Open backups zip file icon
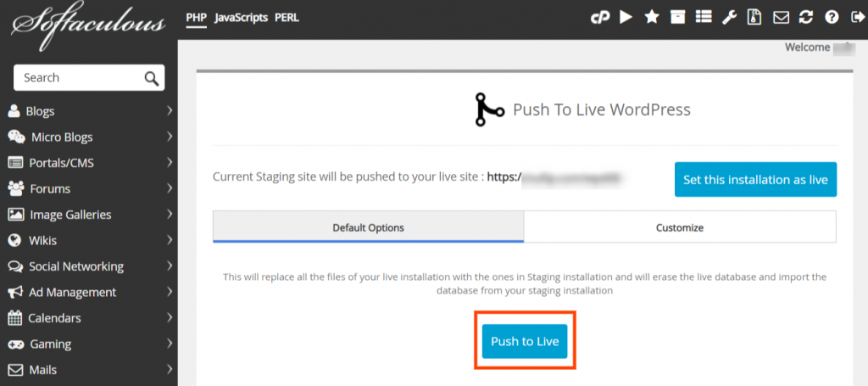The height and width of the screenshot is (386, 868). (754, 18)
